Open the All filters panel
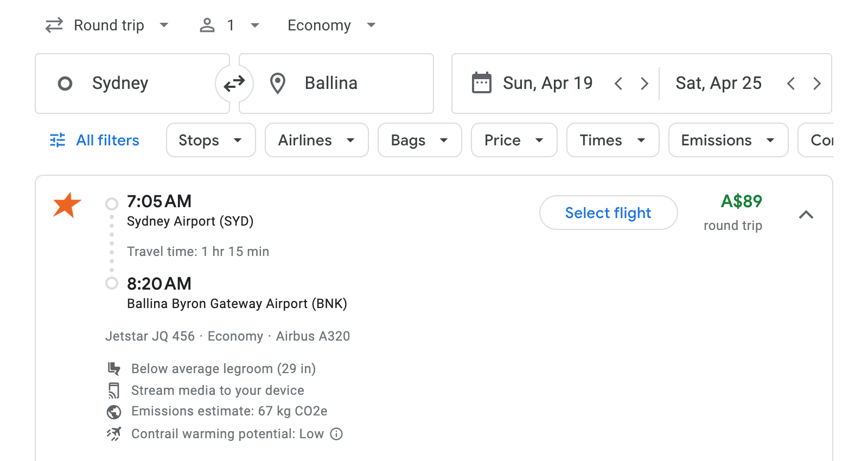 click(x=93, y=140)
